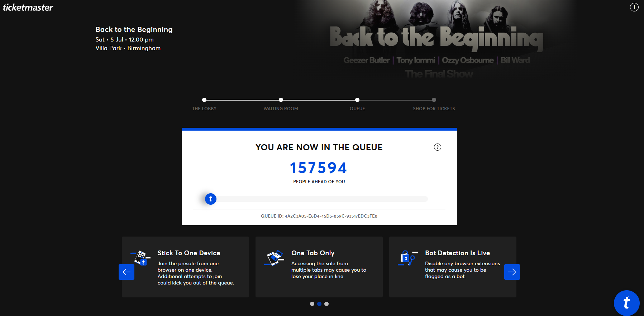Select the middle blue carousel dot
Screen dimensions: 644x316
[319, 304]
